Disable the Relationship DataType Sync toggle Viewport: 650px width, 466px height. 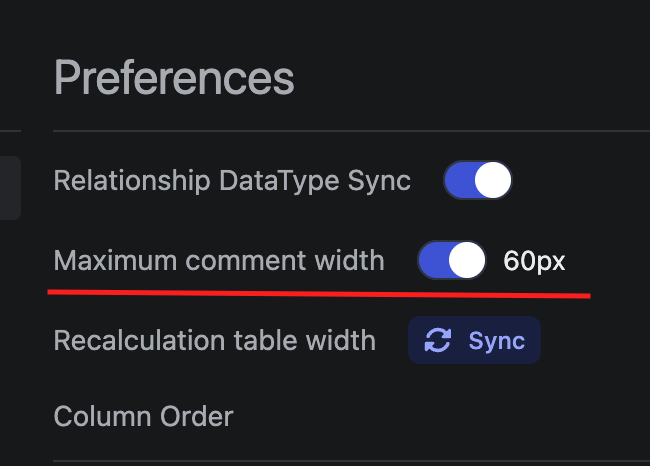pos(478,181)
